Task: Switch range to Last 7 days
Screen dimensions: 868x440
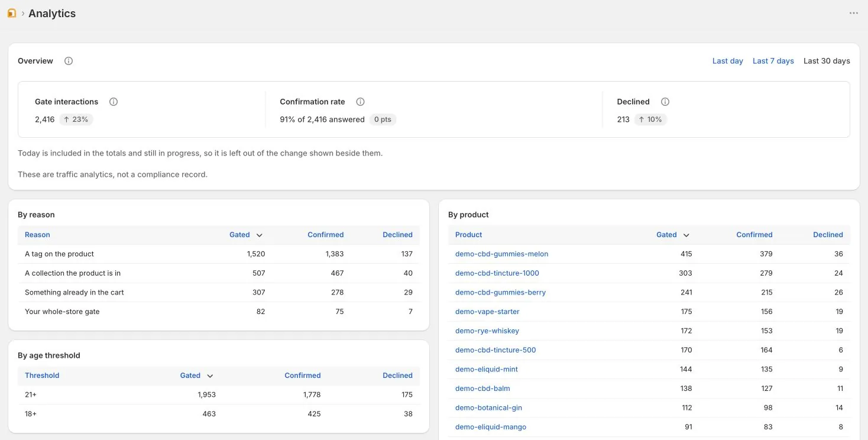Action: click(773, 61)
